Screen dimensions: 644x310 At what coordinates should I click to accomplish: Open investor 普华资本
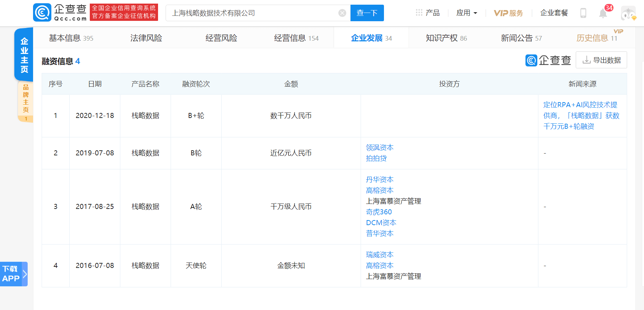pos(380,233)
